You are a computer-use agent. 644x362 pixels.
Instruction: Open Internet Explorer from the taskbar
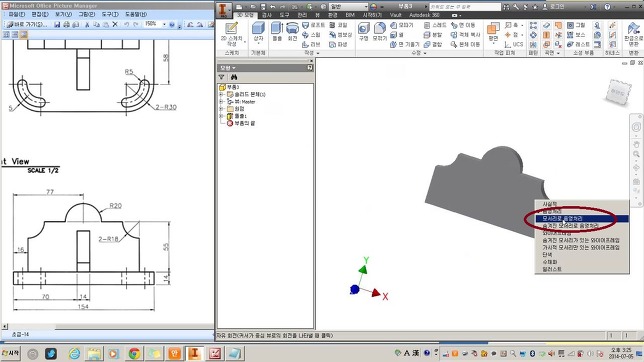pos(74,353)
